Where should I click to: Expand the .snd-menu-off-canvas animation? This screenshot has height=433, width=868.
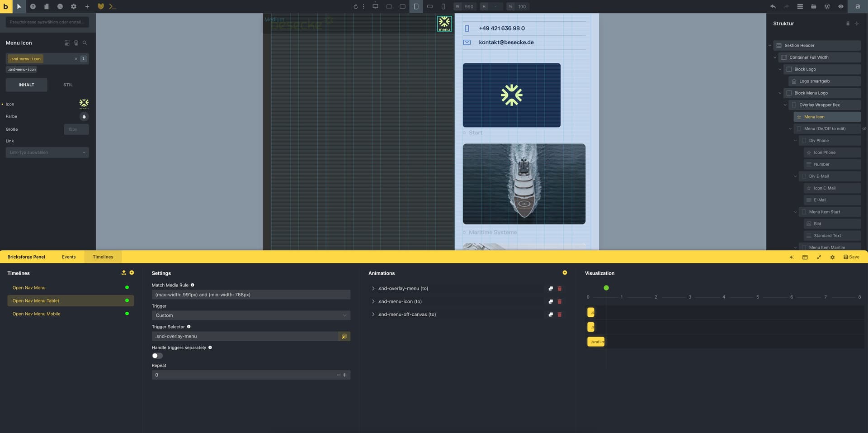pos(373,314)
